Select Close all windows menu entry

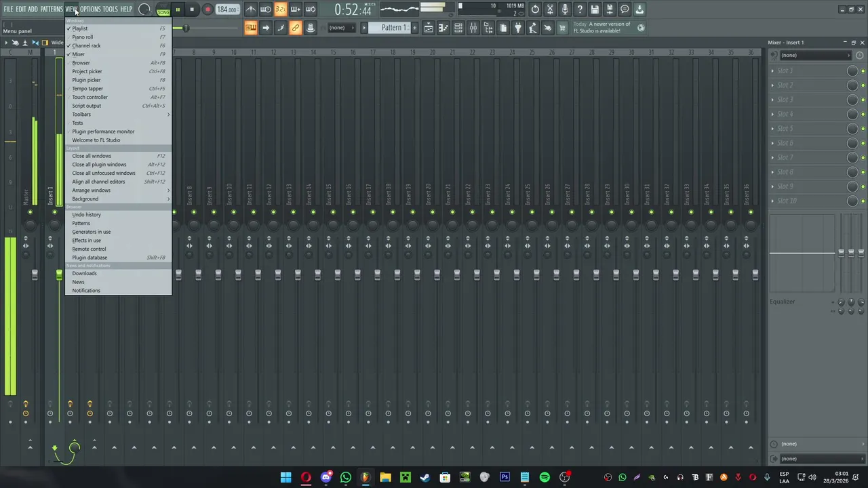(118, 156)
